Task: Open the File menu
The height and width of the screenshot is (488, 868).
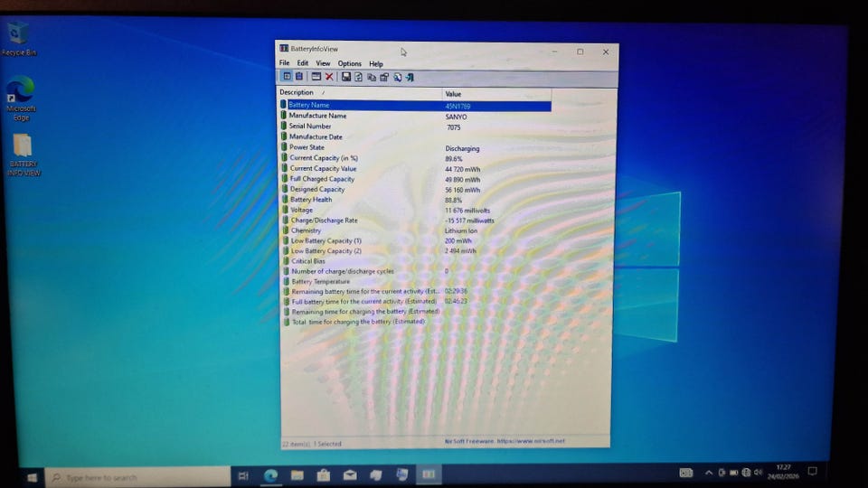Action: tap(284, 63)
